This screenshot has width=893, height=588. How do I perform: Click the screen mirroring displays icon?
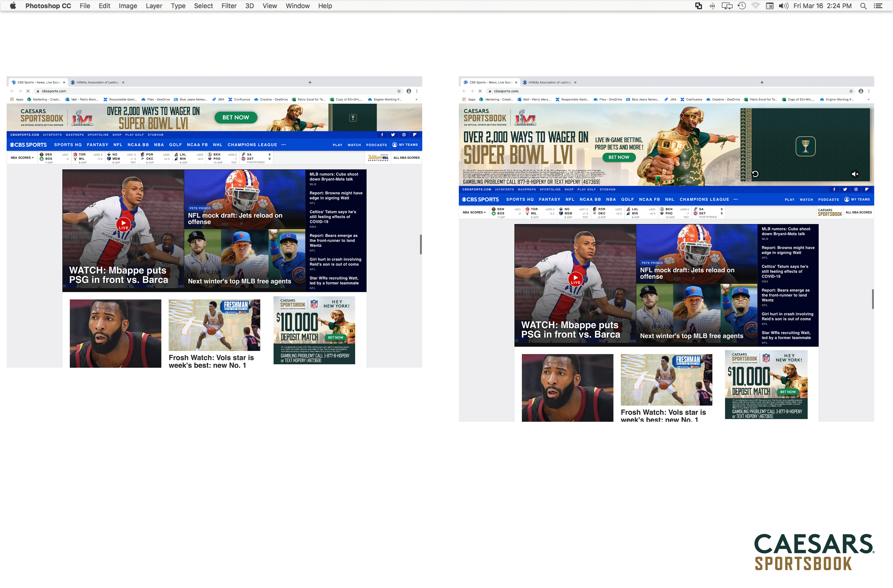click(x=727, y=6)
